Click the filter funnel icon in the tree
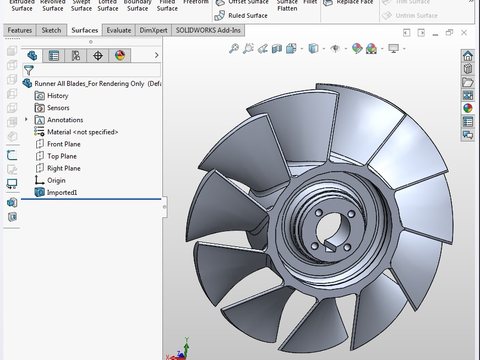 pos(29,70)
